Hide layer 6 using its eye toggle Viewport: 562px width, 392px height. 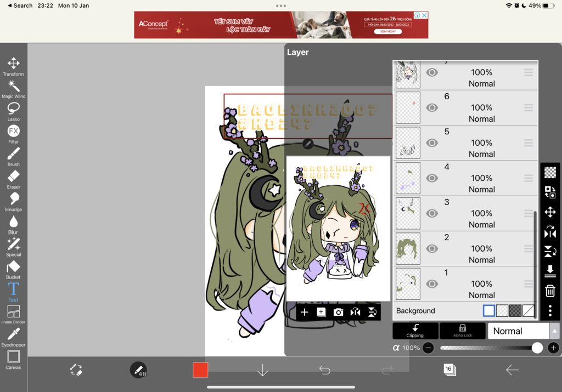(x=432, y=108)
